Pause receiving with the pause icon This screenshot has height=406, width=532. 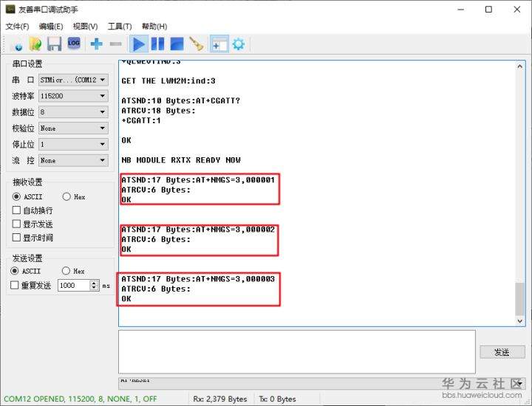tap(157, 44)
